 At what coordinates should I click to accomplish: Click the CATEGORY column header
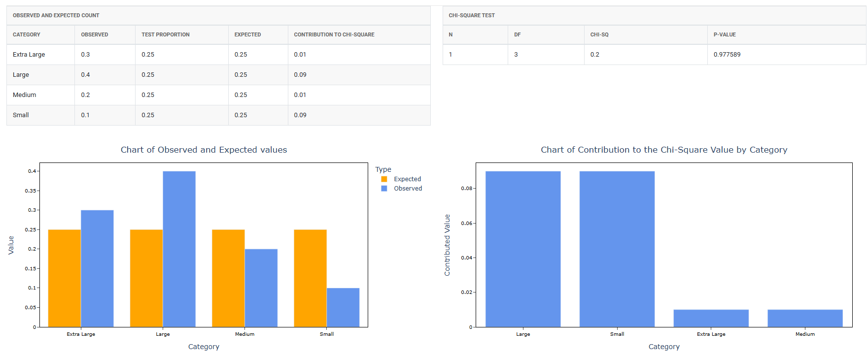[27, 35]
